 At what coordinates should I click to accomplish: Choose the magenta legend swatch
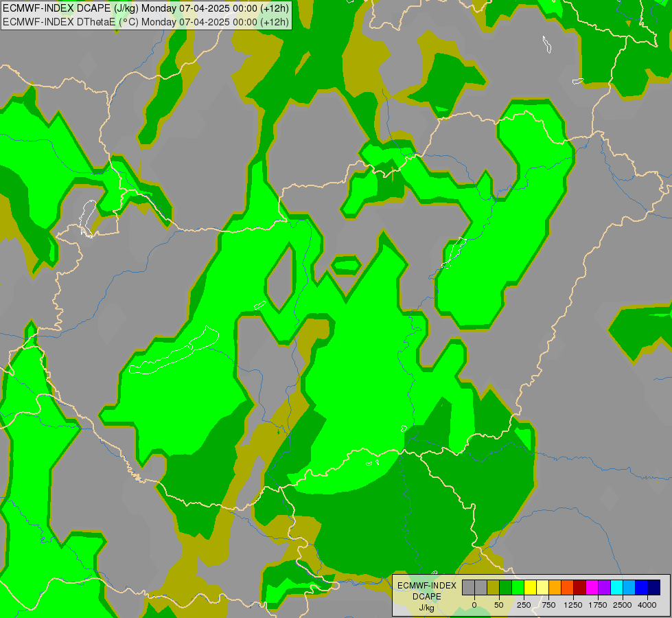pos(592,588)
